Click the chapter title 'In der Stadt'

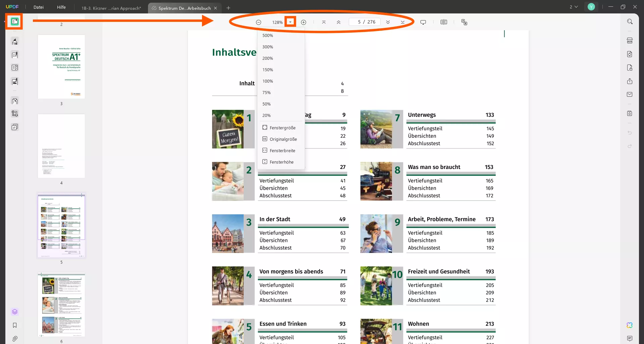(x=275, y=219)
